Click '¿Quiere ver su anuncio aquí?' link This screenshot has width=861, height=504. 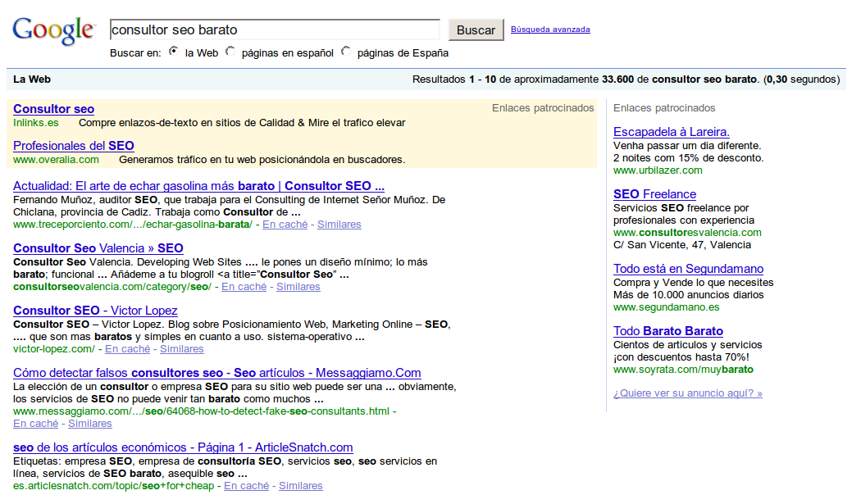coord(687,393)
